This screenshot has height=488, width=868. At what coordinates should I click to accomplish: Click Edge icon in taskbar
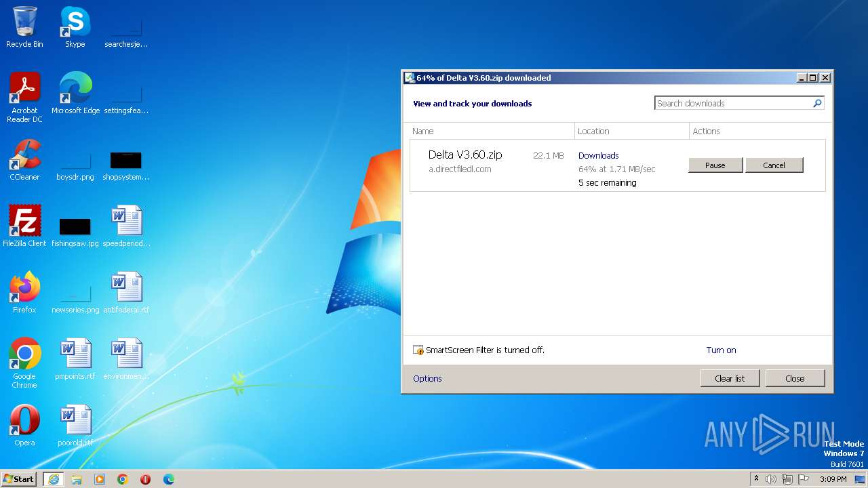pos(169,479)
